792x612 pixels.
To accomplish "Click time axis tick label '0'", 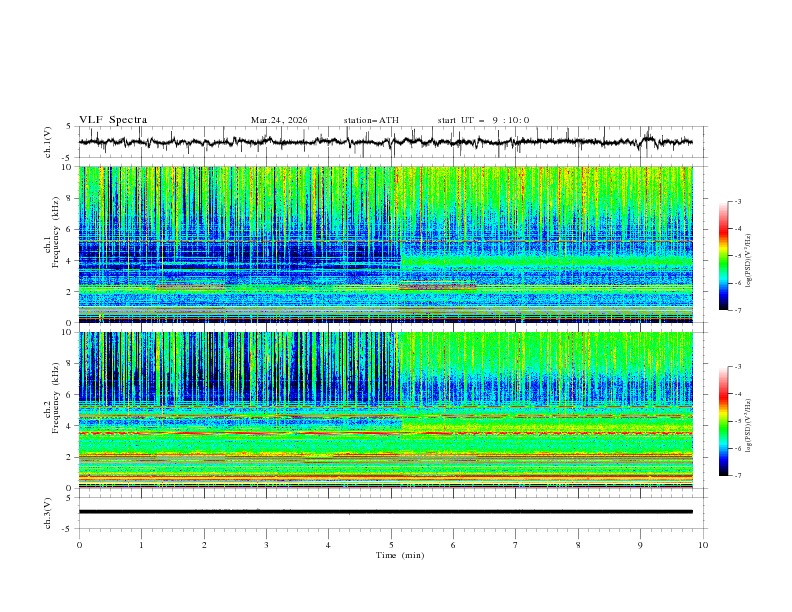I will (x=79, y=545).
